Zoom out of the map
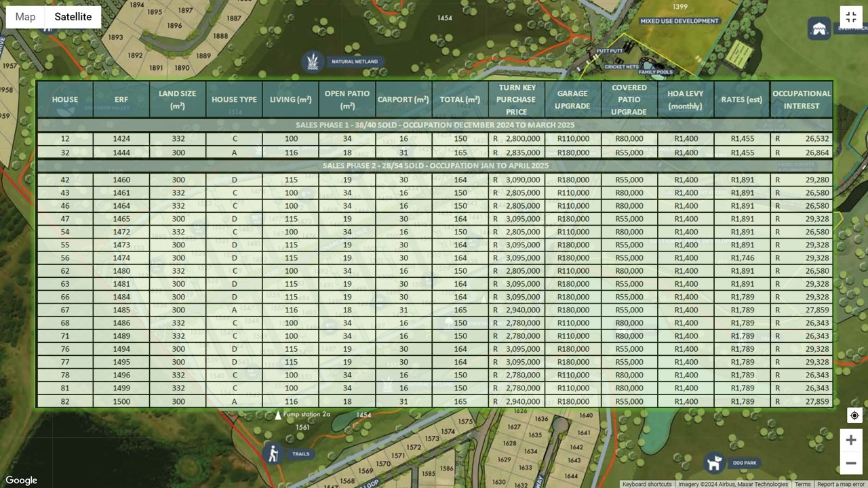Image resolution: width=868 pixels, height=488 pixels. point(850,464)
